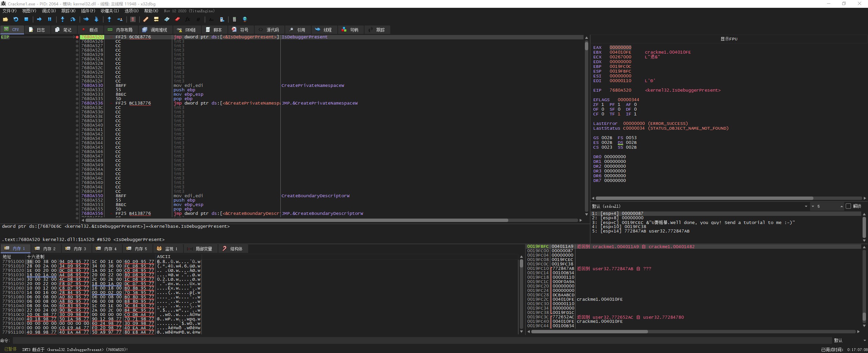Open Scylla with the S icon
Screen dimensions: 868x353
pos(133,19)
